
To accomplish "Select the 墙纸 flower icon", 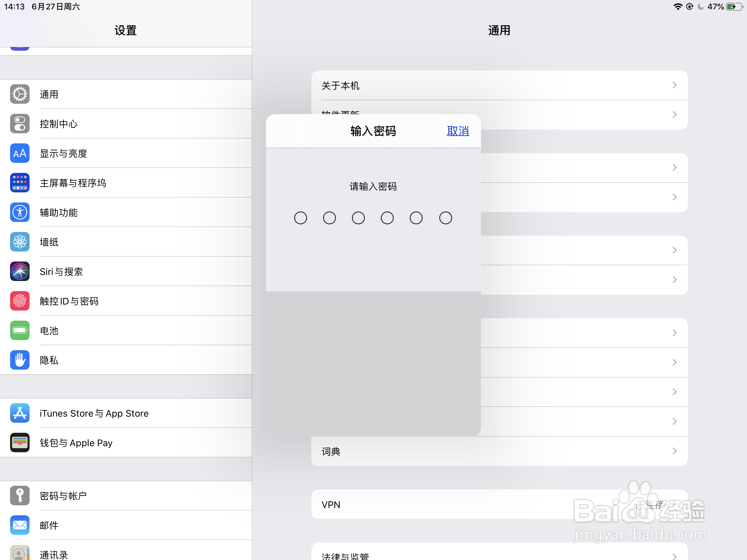I will click(x=19, y=242).
